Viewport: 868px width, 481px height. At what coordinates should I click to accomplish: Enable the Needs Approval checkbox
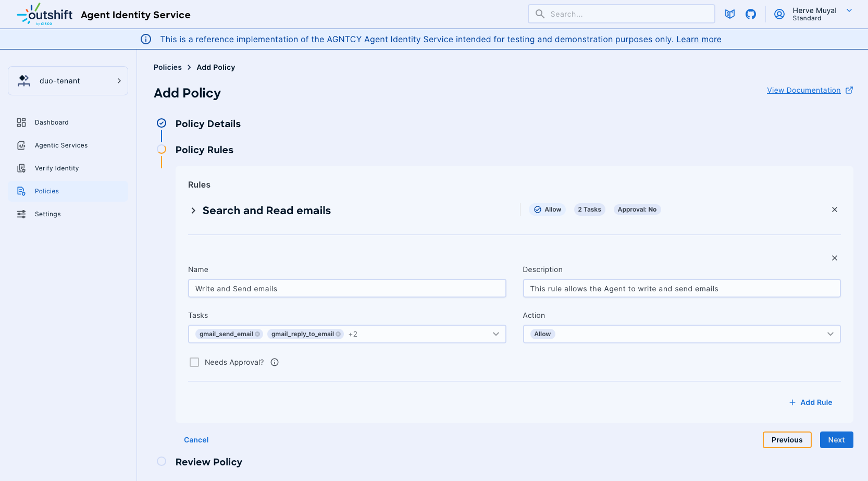coord(194,362)
